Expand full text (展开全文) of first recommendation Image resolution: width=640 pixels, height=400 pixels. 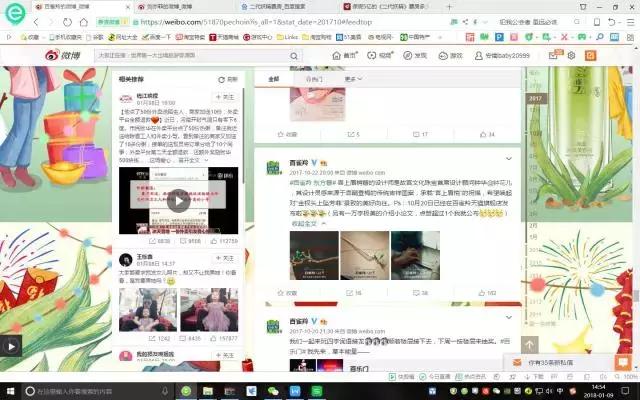click(191, 160)
